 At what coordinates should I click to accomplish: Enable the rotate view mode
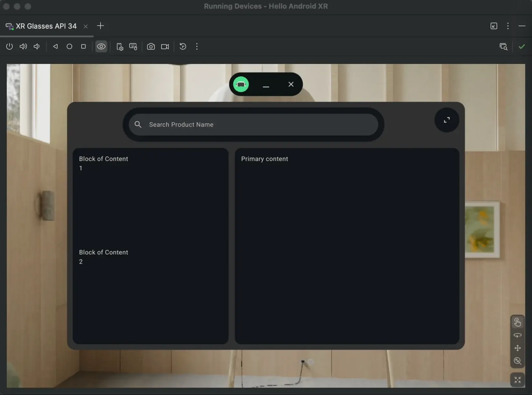pyautogui.click(x=517, y=335)
